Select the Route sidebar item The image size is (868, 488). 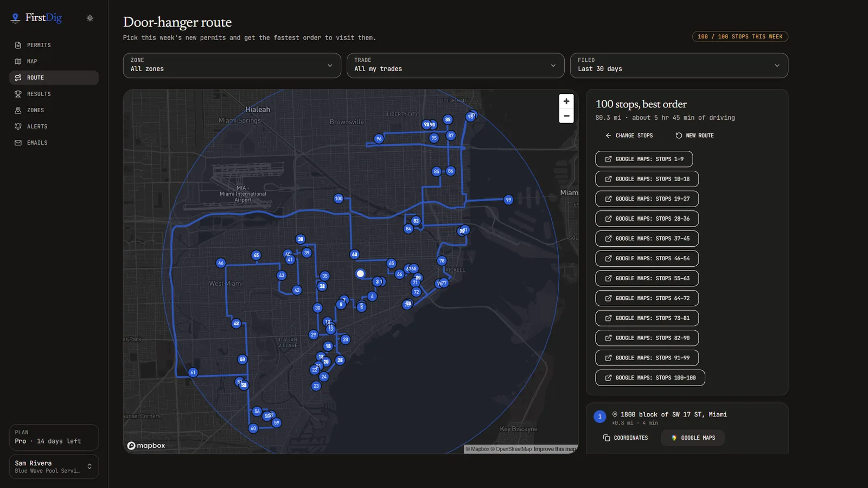(54, 78)
